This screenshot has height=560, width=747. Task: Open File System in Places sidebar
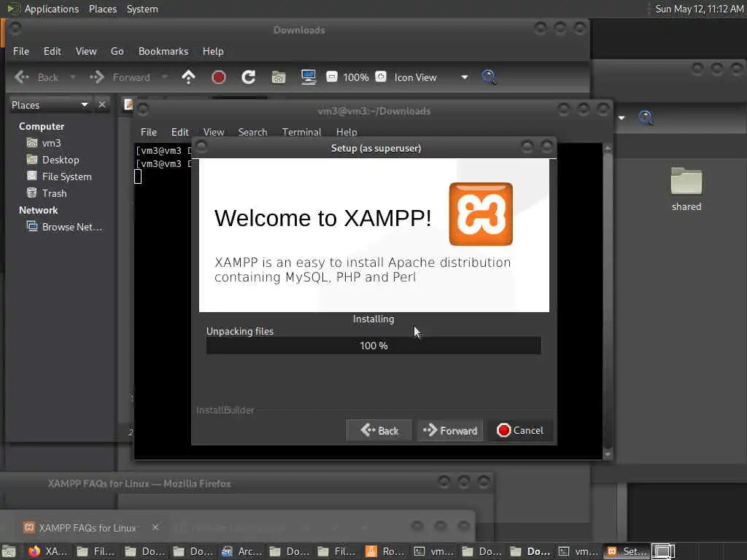[58, 176]
